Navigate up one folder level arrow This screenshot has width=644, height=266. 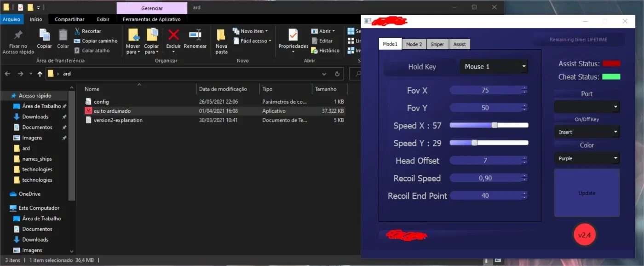pyautogui.click(x=40, y=74)
